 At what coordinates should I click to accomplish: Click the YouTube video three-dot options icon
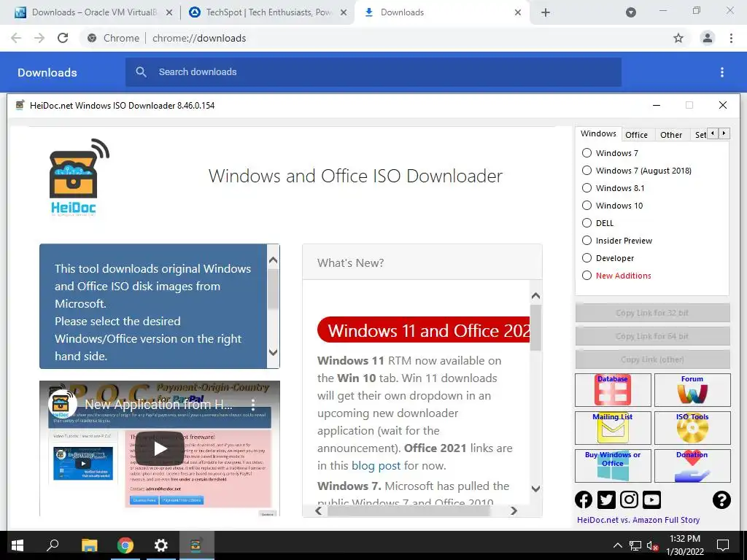253,405
